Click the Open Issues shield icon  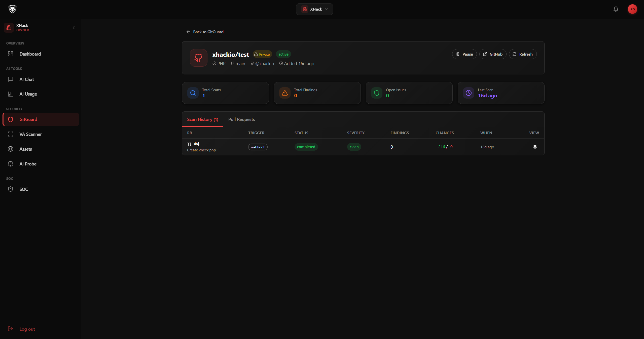377,93
